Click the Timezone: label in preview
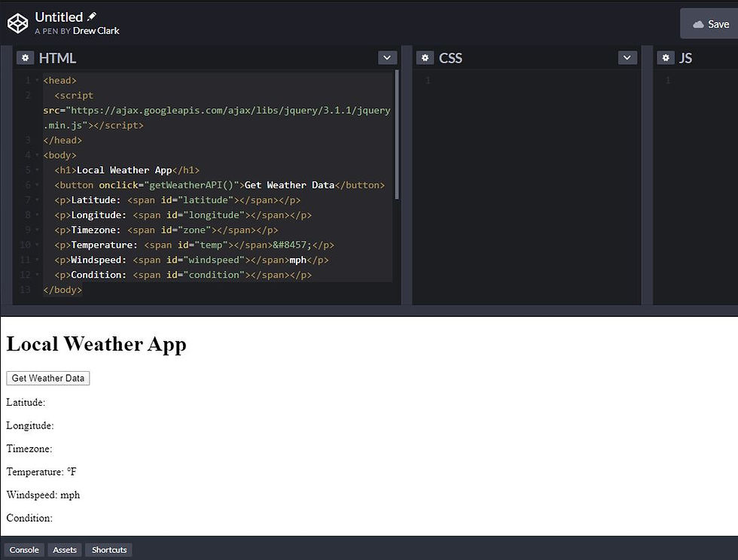 [29, 449]
